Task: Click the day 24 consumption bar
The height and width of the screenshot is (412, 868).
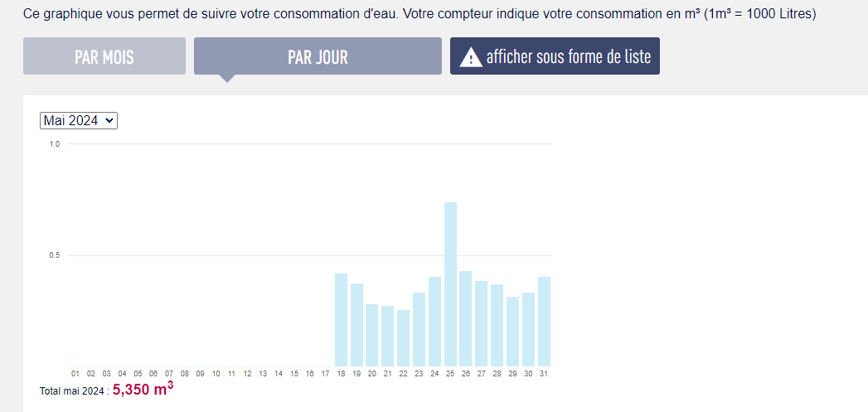Action: (x=435, y=322)
